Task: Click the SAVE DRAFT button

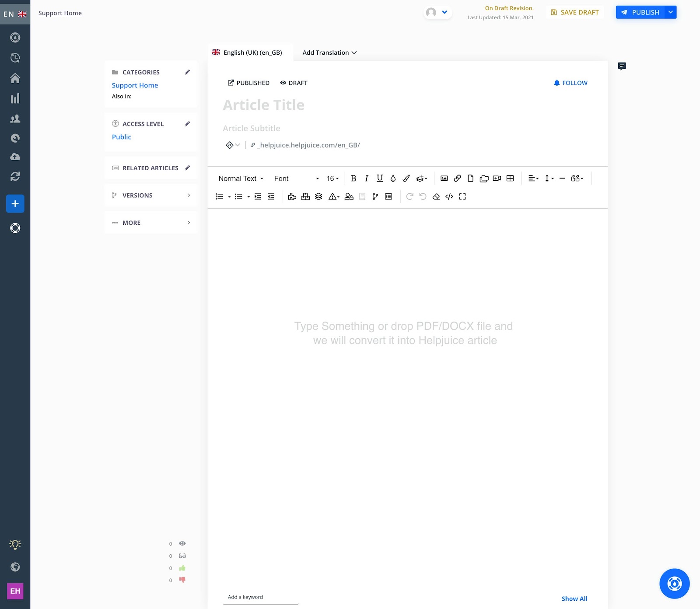Action: click(575, 12)
